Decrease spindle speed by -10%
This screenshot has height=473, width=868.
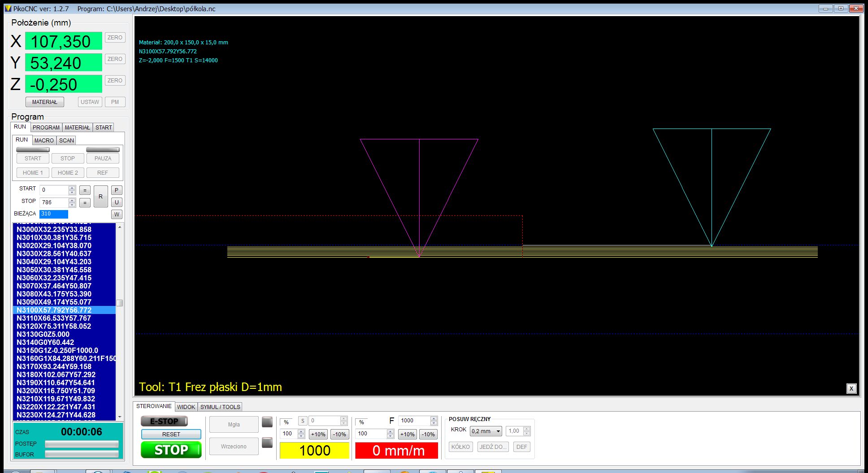click(340, 434)
